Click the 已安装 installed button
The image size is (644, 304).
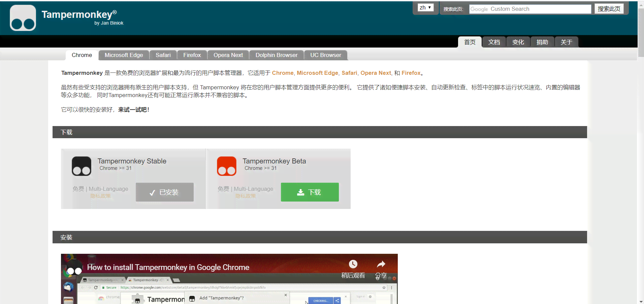(165, 192)
